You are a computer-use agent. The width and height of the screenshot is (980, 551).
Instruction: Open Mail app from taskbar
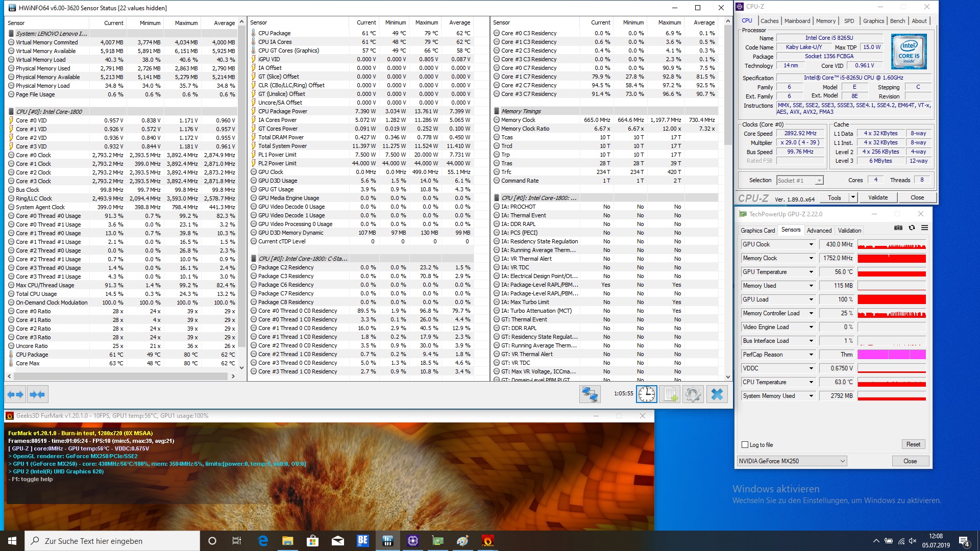[x=338, y=541]
